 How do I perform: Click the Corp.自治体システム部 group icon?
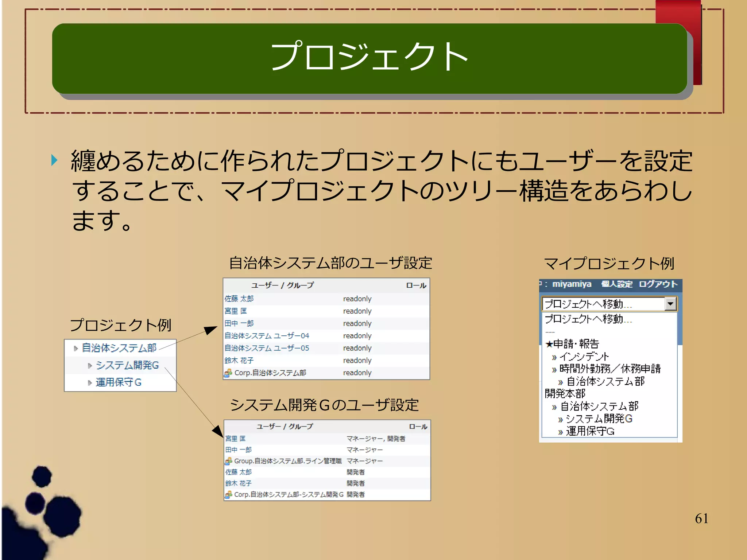point(228,373)
